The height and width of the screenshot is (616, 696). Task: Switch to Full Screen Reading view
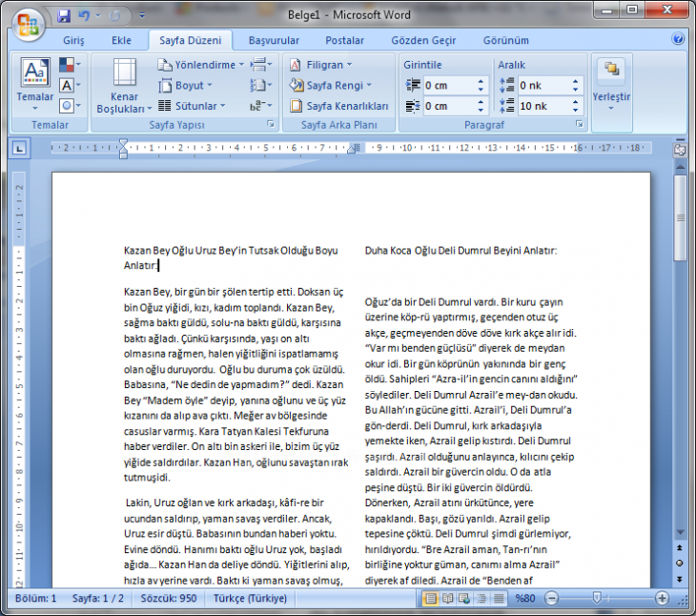coord(447,599)
